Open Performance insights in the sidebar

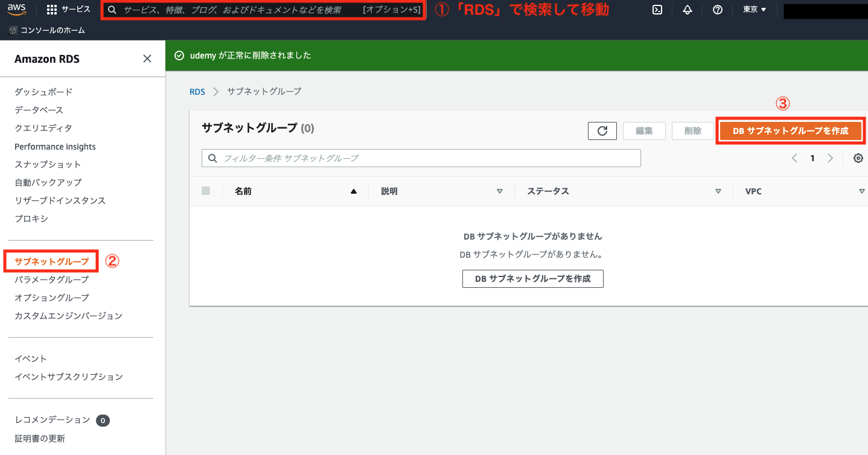click(x=55, y=147)
